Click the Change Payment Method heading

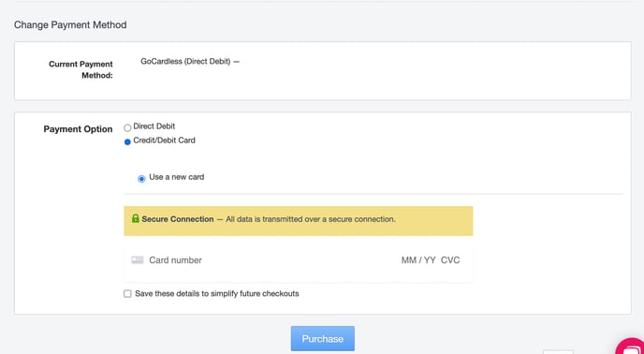point(70,25)
